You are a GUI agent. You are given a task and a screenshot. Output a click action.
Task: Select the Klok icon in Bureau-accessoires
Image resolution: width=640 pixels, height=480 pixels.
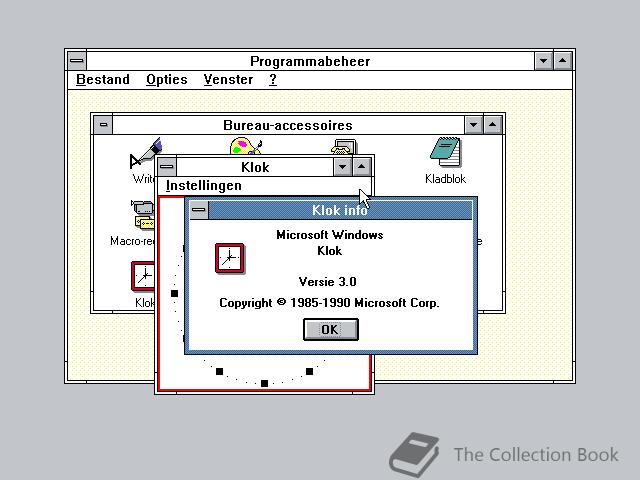[143, 276]
